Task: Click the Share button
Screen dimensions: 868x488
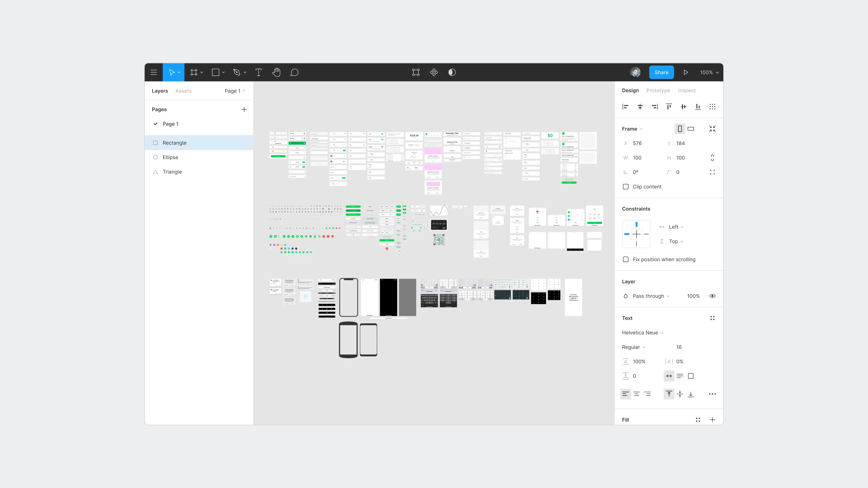Action: (662, 72)
